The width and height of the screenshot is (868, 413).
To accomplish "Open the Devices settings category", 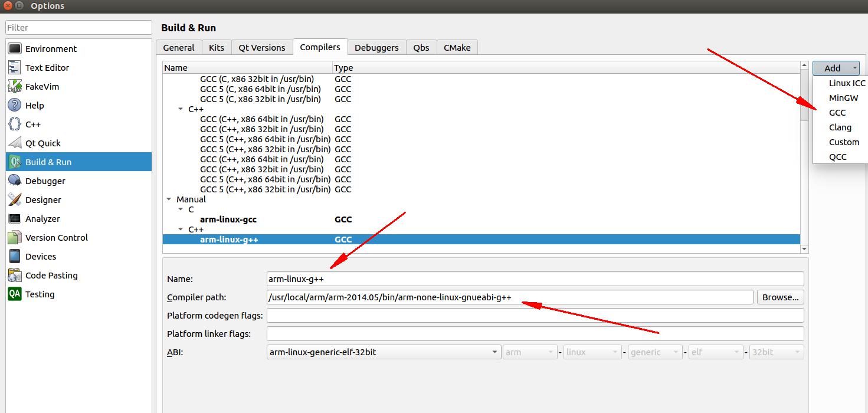I will pos(78,257).
